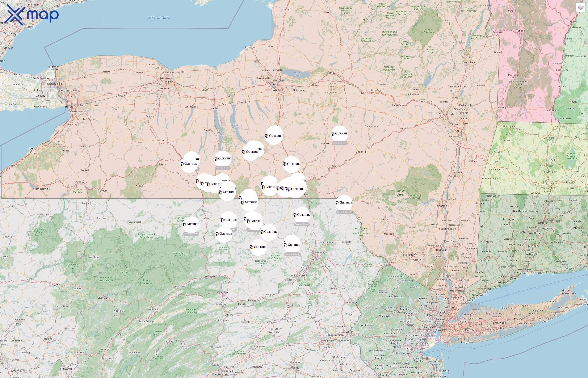Click the Oneonta town label
Screen dimensions: 588x378
pos(361,152)
